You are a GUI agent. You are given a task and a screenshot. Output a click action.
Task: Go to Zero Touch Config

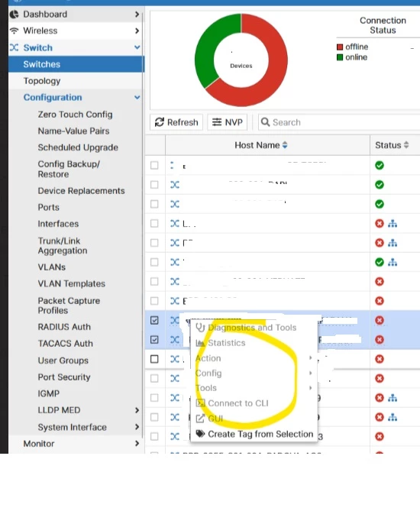pos(75,115)
